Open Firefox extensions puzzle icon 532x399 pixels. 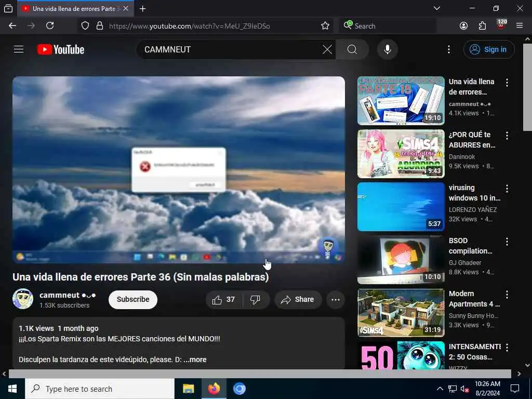click(482, 26)
